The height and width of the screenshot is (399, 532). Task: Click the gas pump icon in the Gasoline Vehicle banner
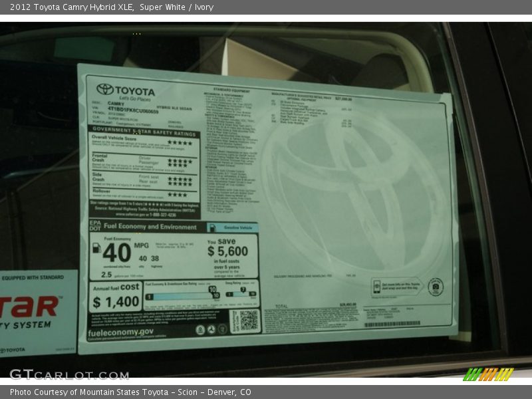211,227
